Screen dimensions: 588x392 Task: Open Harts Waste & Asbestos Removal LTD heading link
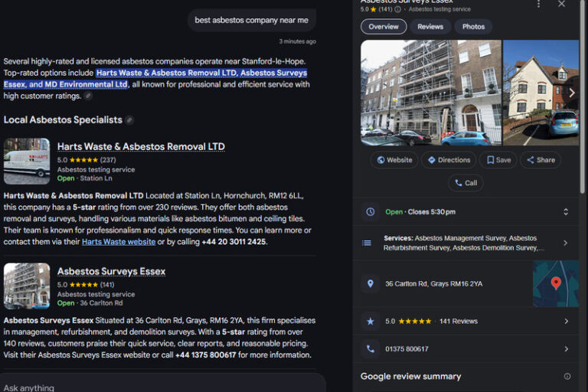[141, 147]
